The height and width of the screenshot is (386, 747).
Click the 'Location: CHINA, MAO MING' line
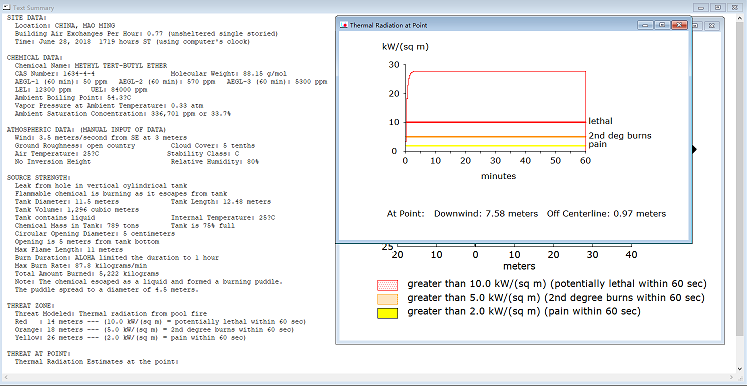tap(65, 25)
